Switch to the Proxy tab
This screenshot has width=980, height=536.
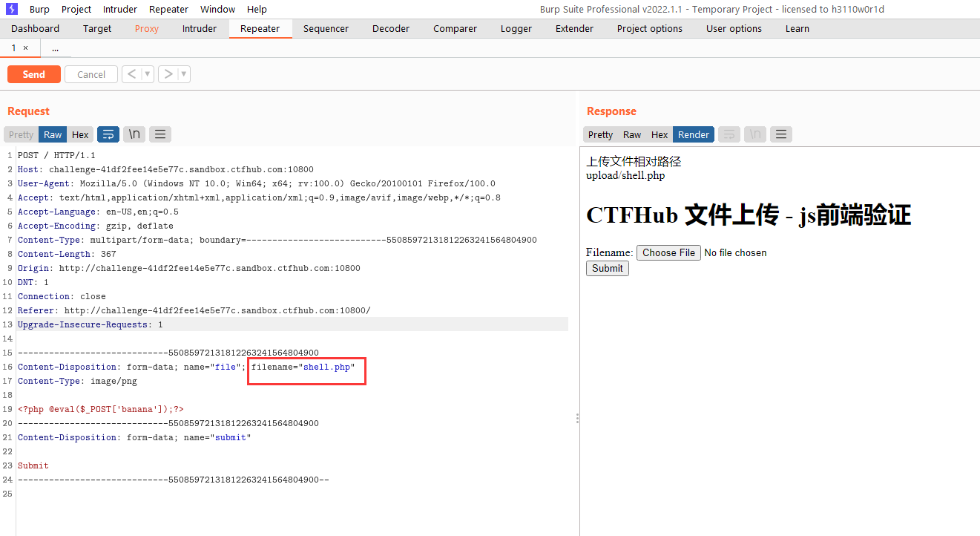[147, 28]
